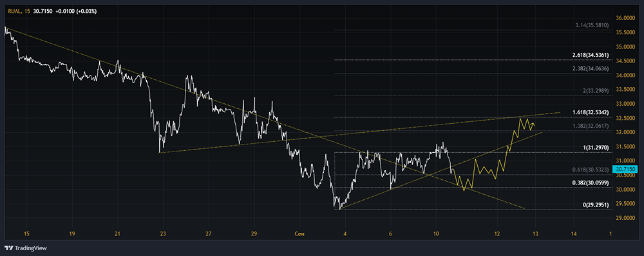This screenshot has height=256, width=644.
Task: Click date 23 on time axis
Action: [x=163, y=234]
